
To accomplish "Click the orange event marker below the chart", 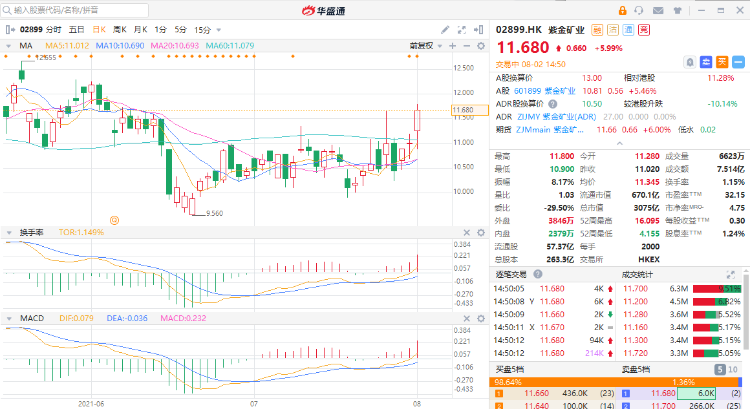I will pos(114,220).
